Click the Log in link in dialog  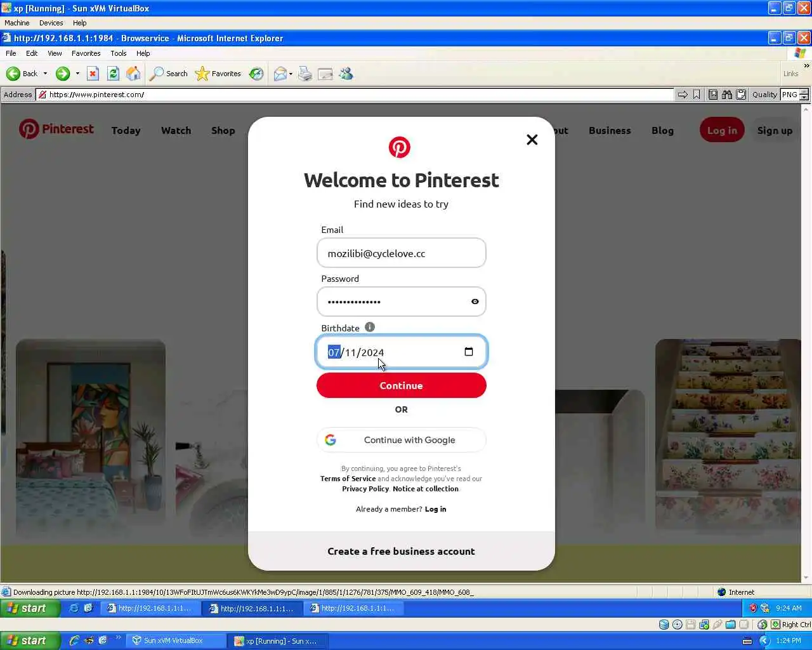pyautogui.click(x=435, y=509)
